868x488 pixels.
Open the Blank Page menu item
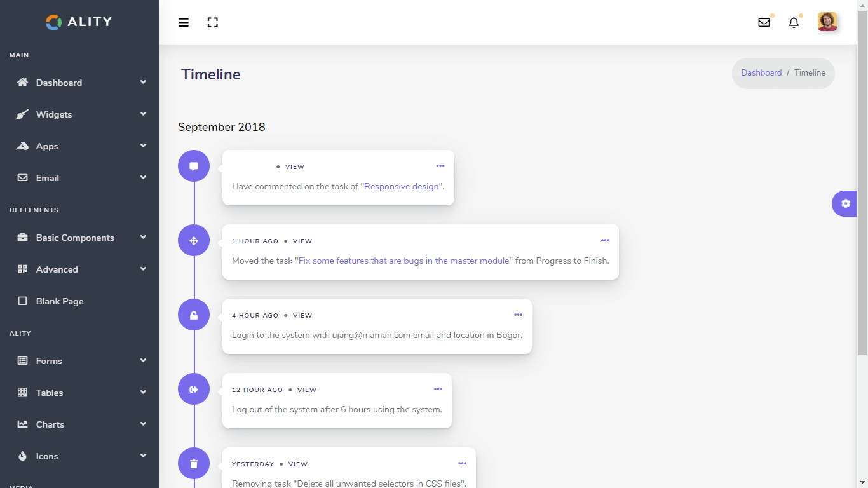coord(60,301)
